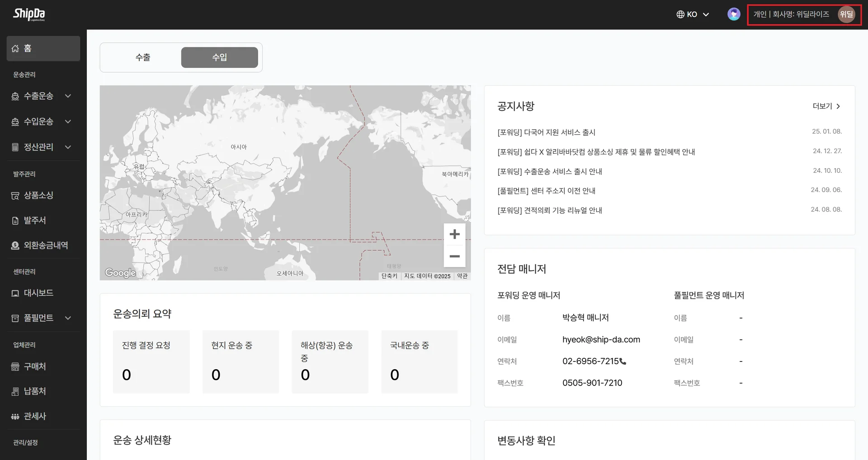868x460 pixels.
Task: Open 상품소싱 via its sidebar icon
Action: click(15, 195)
